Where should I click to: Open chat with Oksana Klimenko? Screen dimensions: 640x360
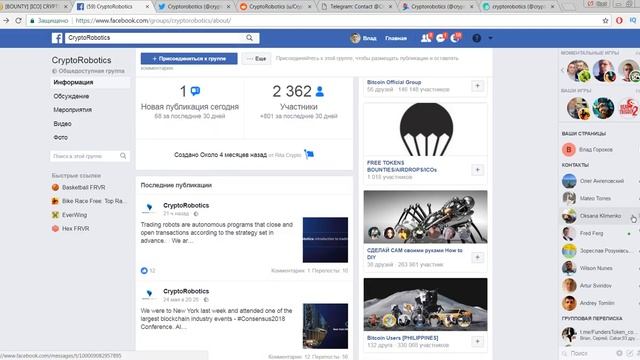pos(599,216)
